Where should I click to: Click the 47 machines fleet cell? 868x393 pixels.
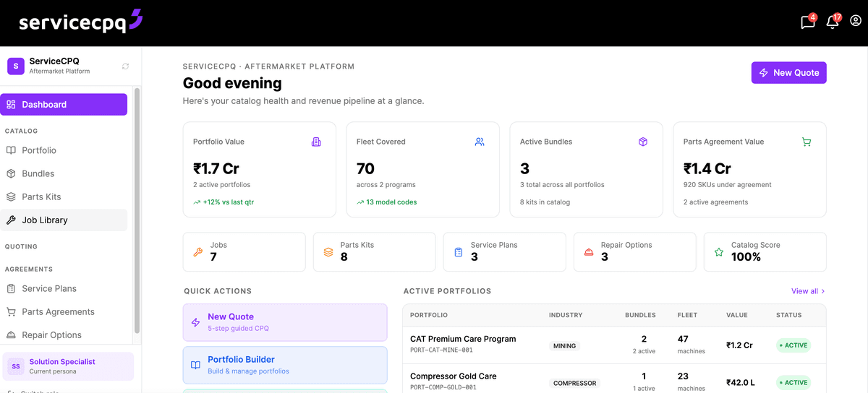691,345
